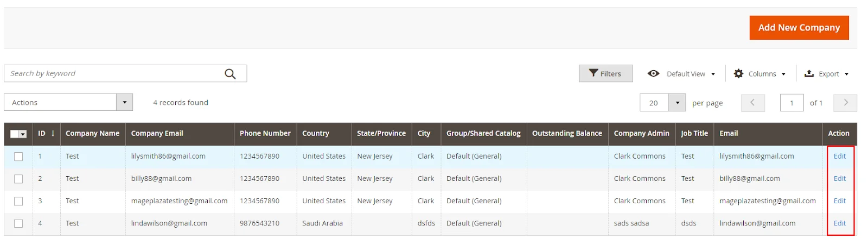Open the per page count dropdown
The image size is (868, 250).
[x=677, y=103]
